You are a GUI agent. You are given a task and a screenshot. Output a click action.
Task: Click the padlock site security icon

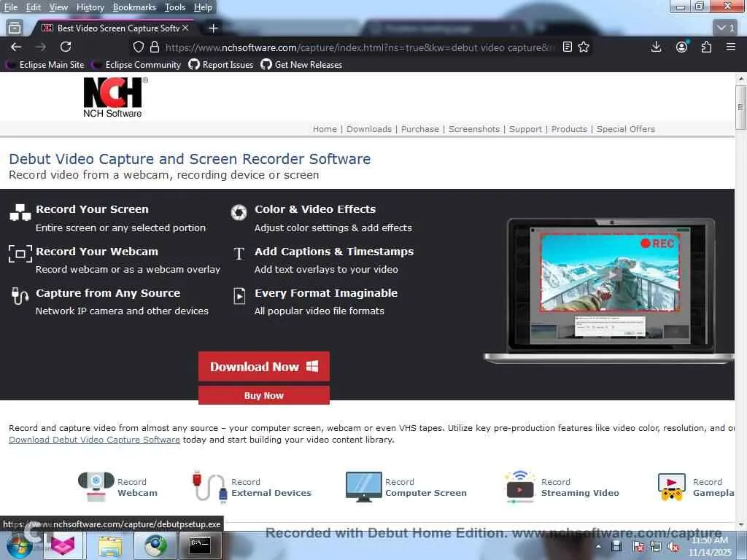(155, 47)
